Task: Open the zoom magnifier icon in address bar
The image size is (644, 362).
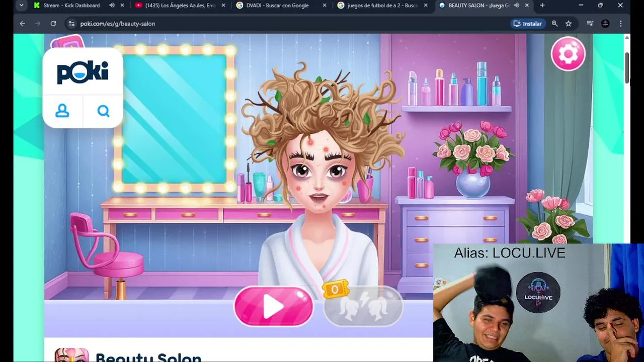Action: click(x=554, y=24)
